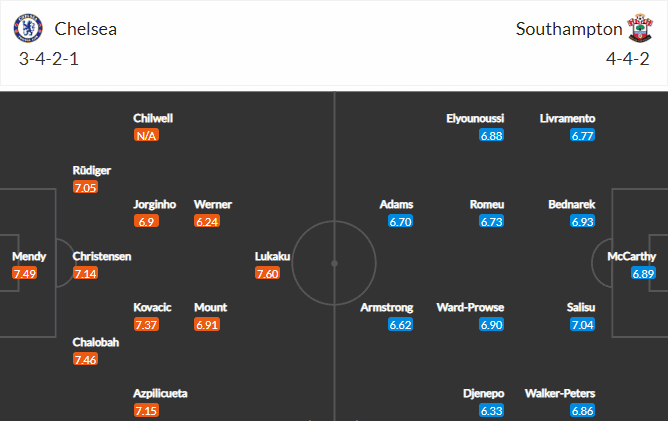This screenshot has width=668, height=421.
Task: Click the Southampton 4-4-2 formation text
Action: 628,59
